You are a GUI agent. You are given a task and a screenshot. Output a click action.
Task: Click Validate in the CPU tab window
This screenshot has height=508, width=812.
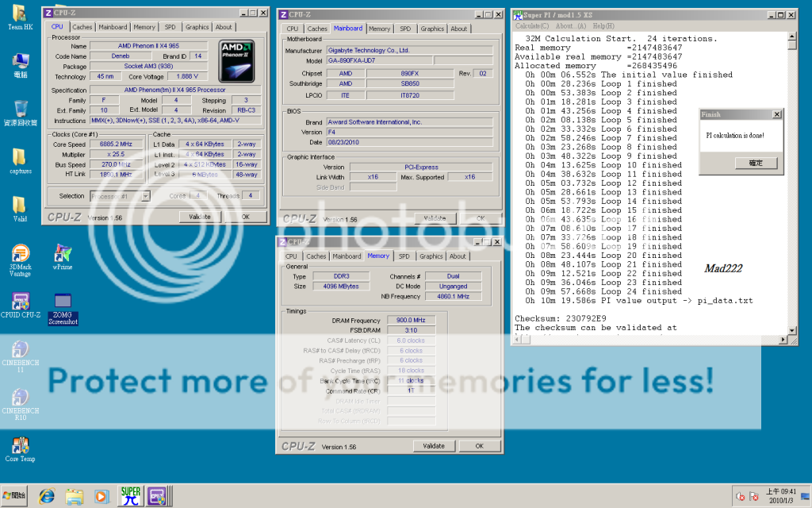(x=200, y=217)
